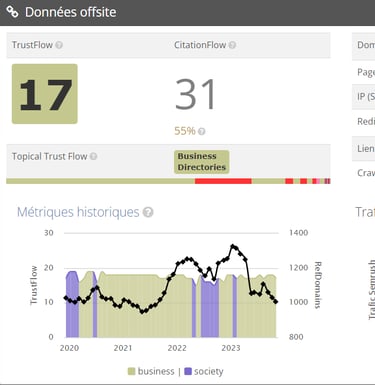
Task: Click the 1400 value on right axis
Action: pyautogui.click(x=298, y=233)
